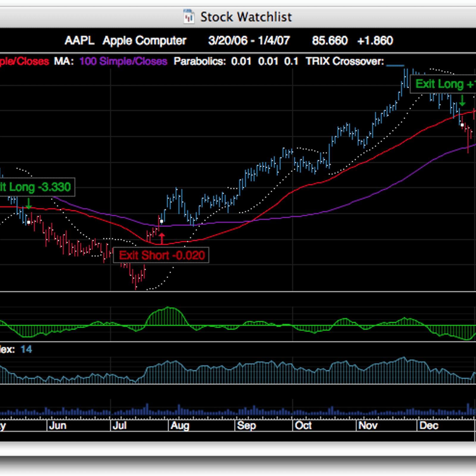
Task: Click the AAPL ticker symbol
Action: point(79,40)
